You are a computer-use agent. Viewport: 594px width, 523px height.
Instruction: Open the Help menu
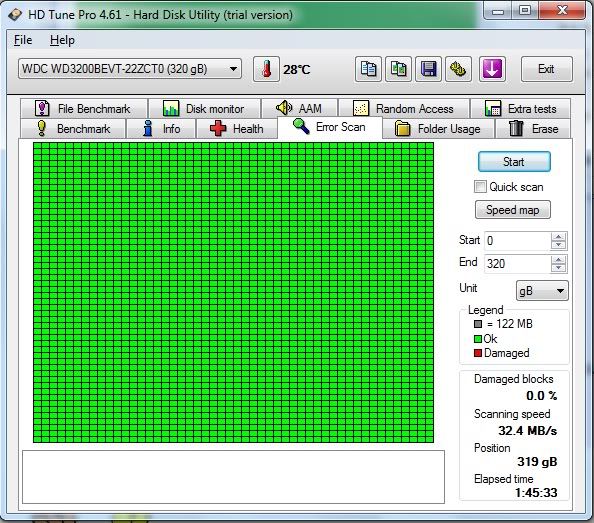(62, 40)
